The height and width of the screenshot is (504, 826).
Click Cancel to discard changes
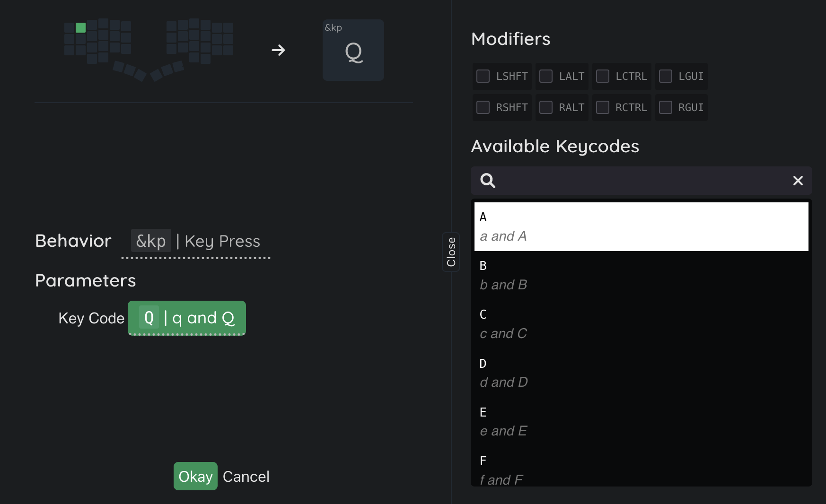click(246, 477)
